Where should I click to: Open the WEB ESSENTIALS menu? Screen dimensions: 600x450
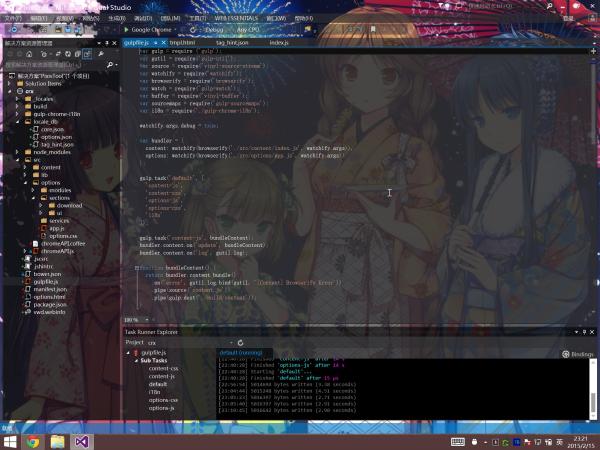236,18
